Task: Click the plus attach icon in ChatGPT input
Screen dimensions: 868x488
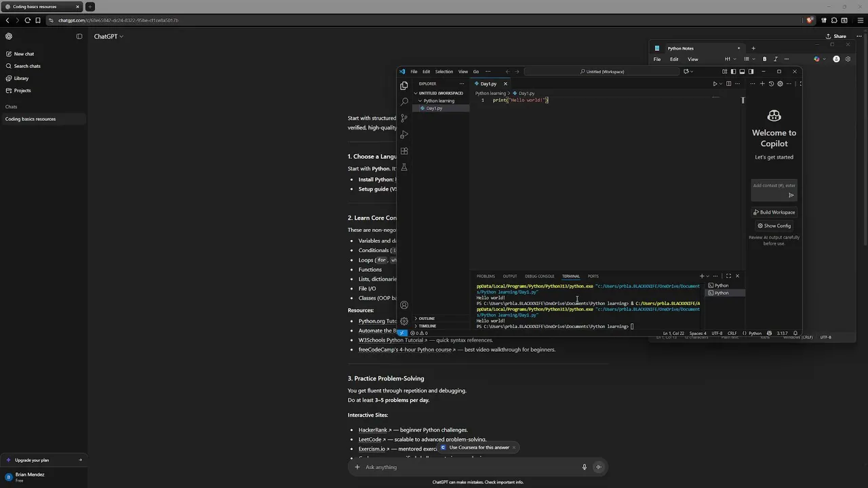Action: tap(357, 467)
